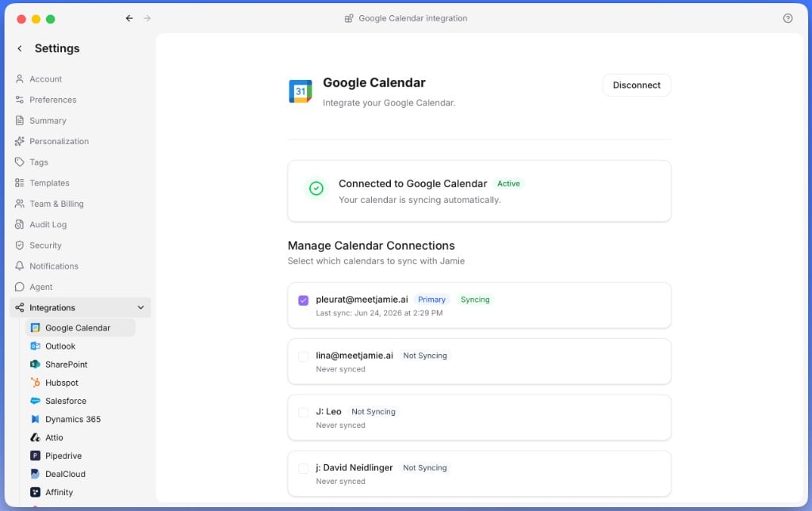
Task: Go back using the toolbar left arrow
Action: click(129, 18)
